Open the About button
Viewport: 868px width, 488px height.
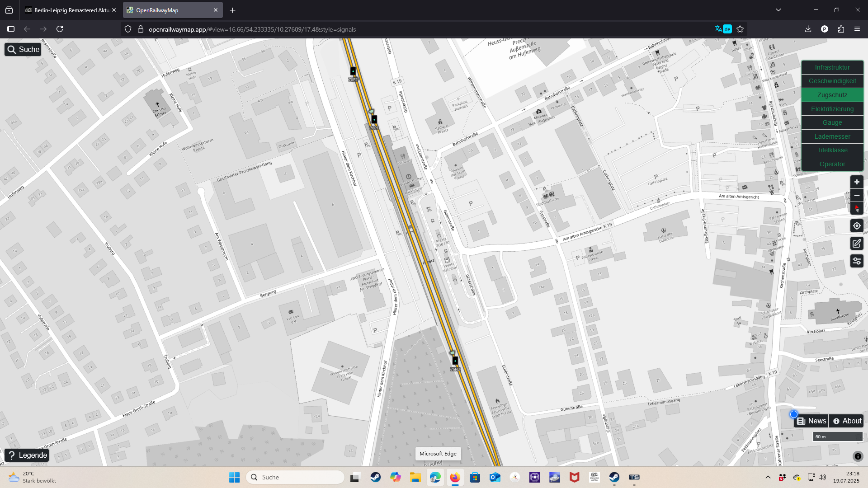pyautogui.click(x=847, y=421)
